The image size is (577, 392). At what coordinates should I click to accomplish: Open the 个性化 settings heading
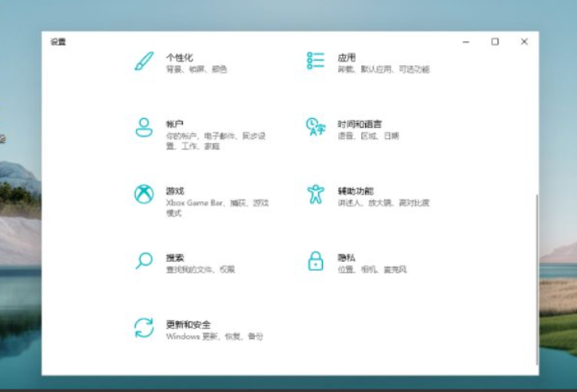click(179, 57)
